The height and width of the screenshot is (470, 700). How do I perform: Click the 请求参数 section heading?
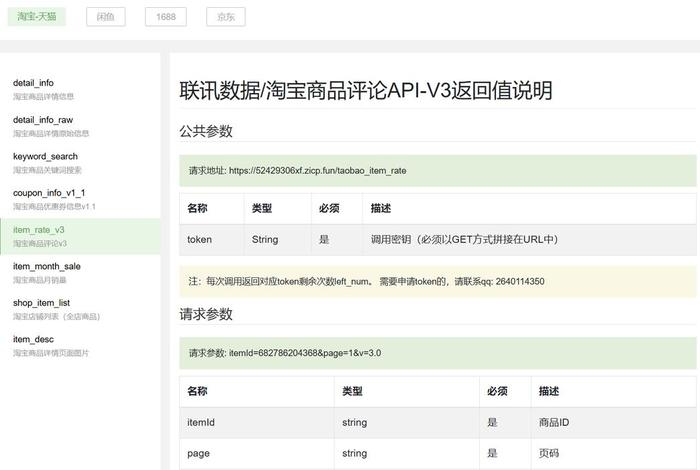[206, 314]
